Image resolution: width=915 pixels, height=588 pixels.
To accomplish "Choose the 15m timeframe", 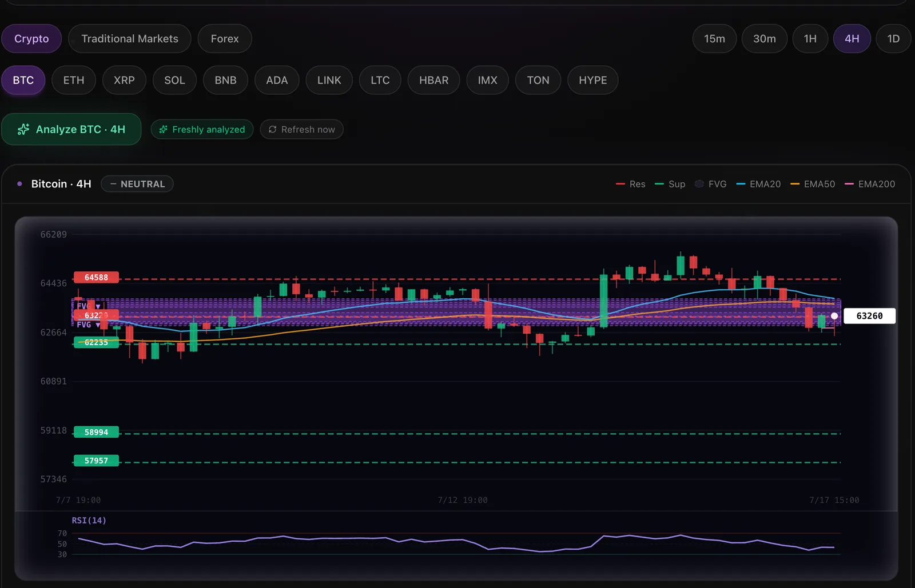I will pyautogui.click(x=714, y=39).
